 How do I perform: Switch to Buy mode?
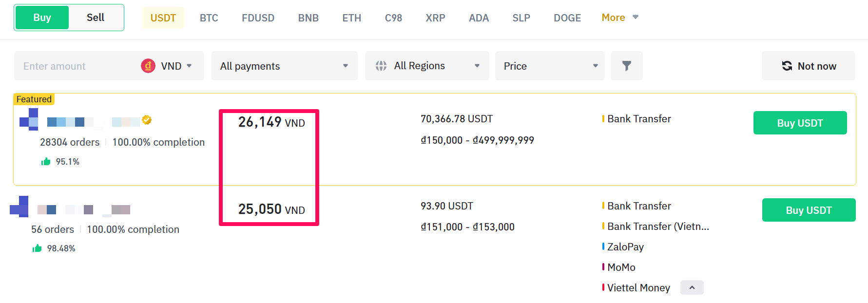pos(42,18)
